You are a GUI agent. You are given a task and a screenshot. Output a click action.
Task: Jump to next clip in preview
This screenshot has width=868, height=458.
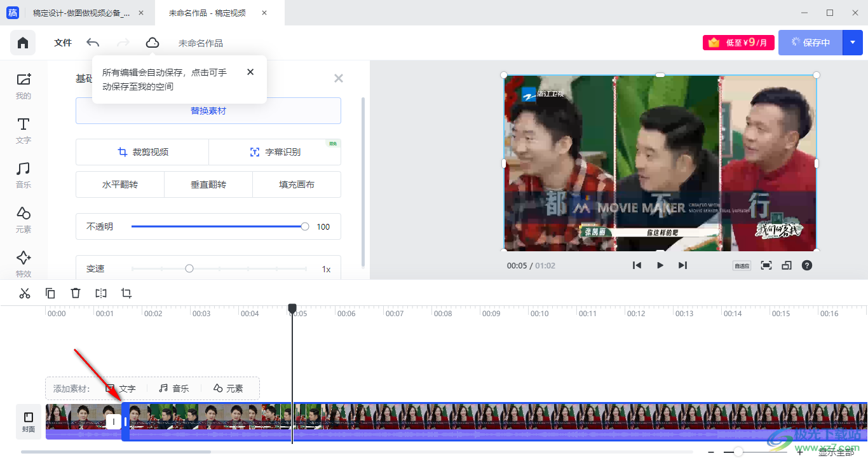pos(682,265)
